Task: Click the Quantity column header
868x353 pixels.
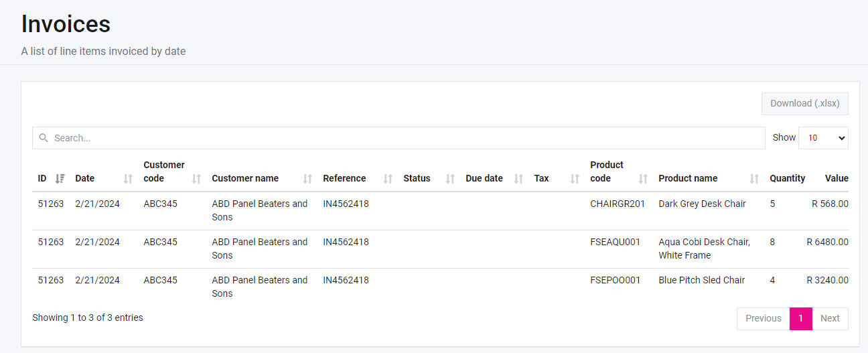Action: coord(787,179)
